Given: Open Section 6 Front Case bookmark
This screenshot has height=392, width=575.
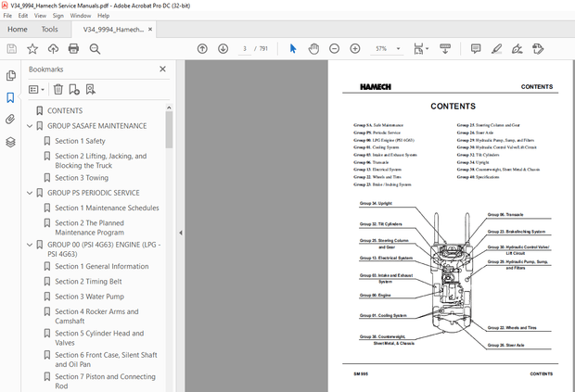Looking at the screenshot, I should (106, 360).
